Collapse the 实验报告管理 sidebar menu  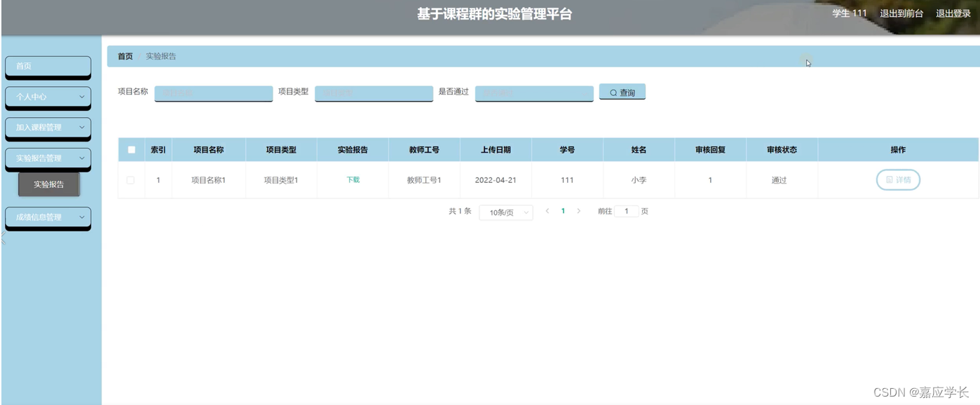tap(48, 158)
